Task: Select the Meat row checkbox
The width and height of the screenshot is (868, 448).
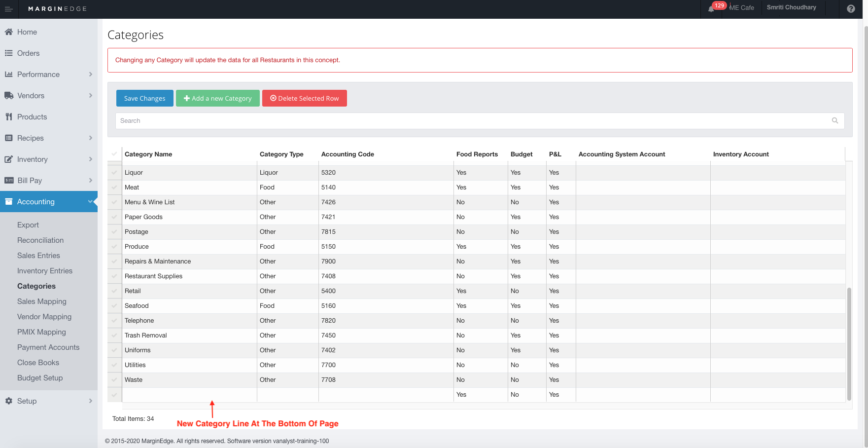Action: [x=114, y=187]
